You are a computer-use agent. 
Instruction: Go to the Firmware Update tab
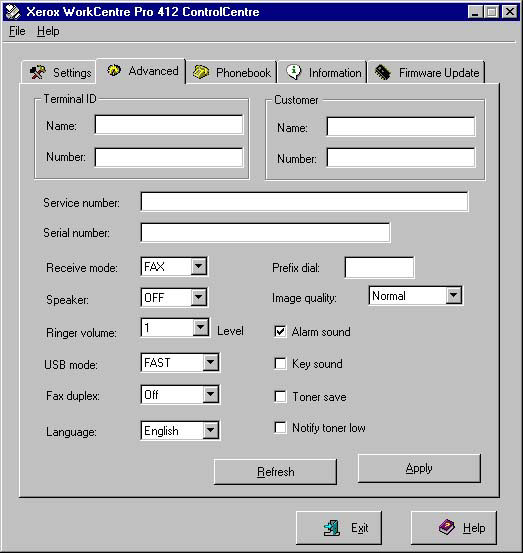(x=426, y=72)
